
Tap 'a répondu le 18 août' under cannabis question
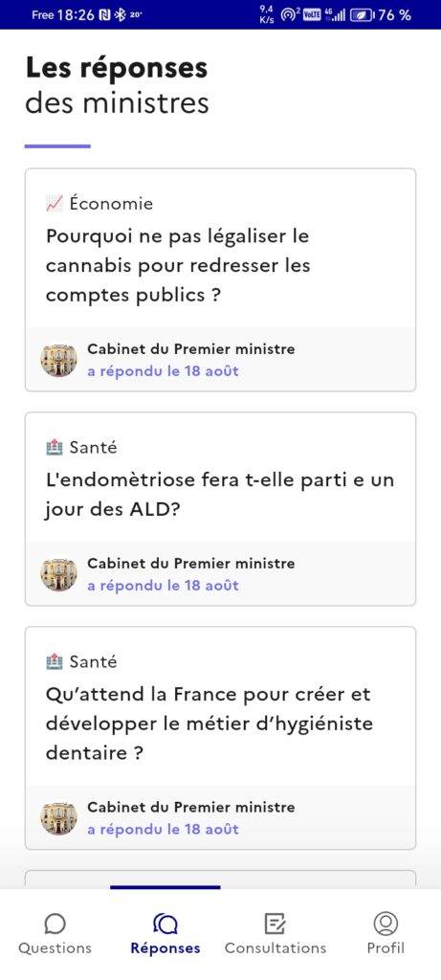[163, 371]
